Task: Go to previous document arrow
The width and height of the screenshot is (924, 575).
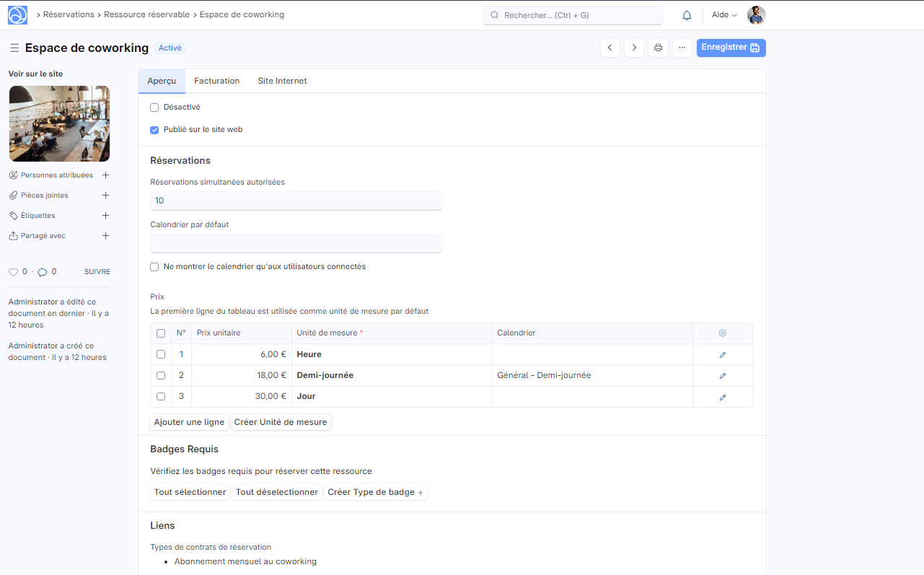Action: (x=610, y=48)
